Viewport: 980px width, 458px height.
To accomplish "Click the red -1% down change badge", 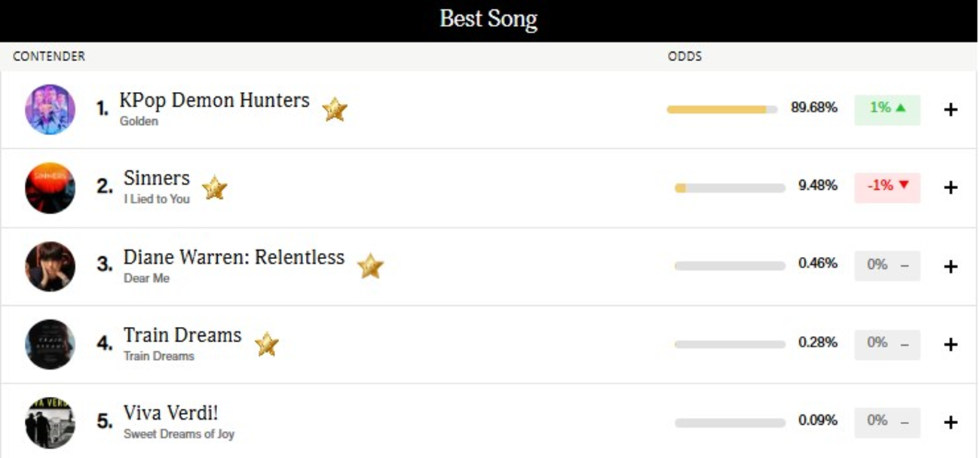I will pos(887,186).
